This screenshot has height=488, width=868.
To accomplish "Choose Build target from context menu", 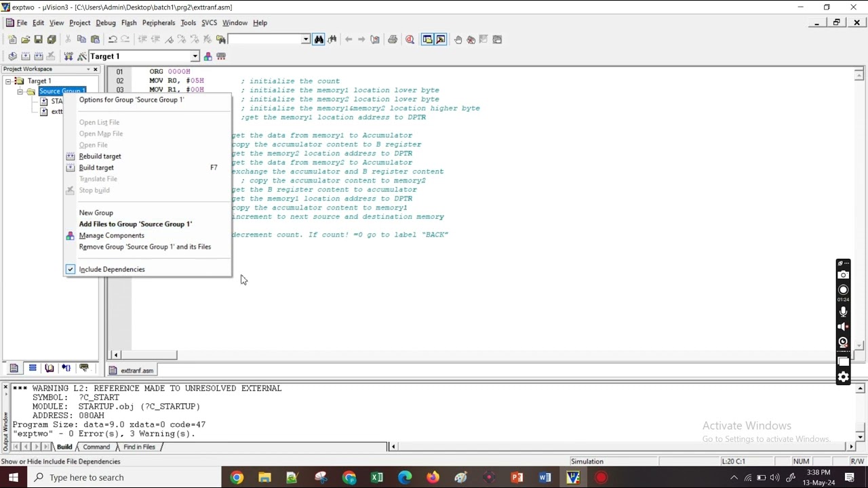I will tap(96, 167).
